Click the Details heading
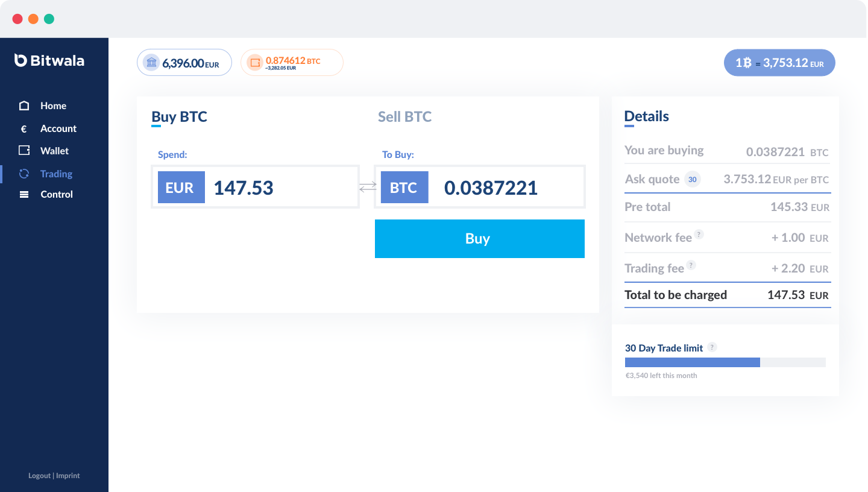 646,116
